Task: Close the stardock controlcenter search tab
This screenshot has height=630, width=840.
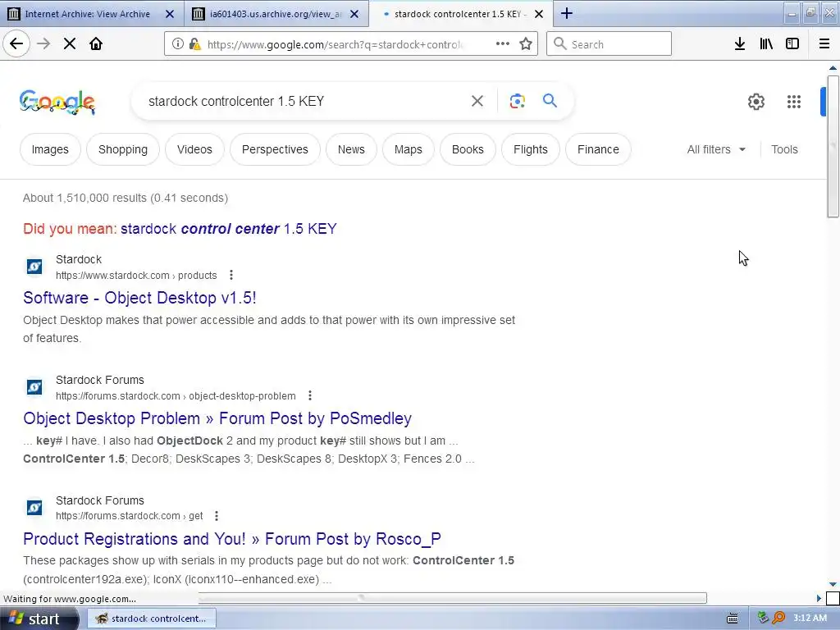Action: pos(540,14)
